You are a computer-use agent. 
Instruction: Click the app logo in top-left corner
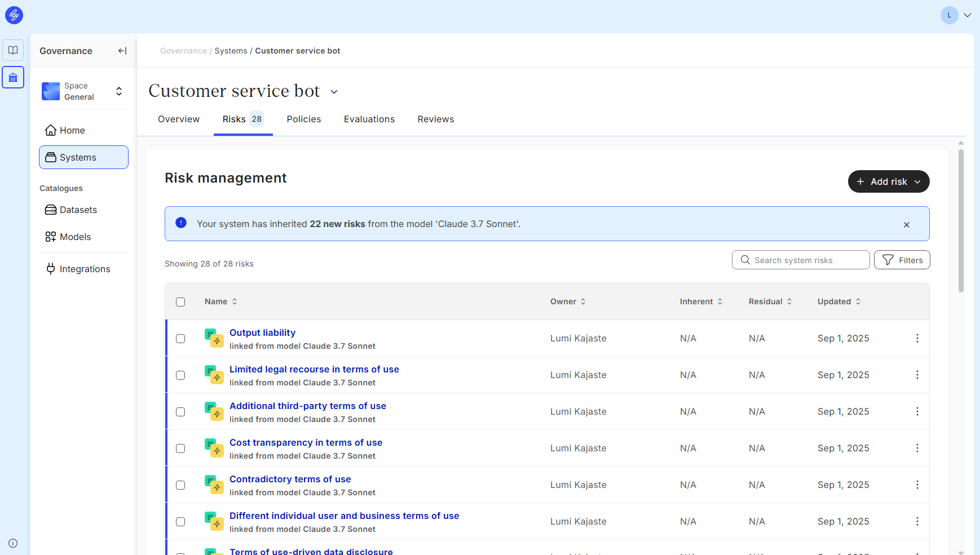point(14,15)
